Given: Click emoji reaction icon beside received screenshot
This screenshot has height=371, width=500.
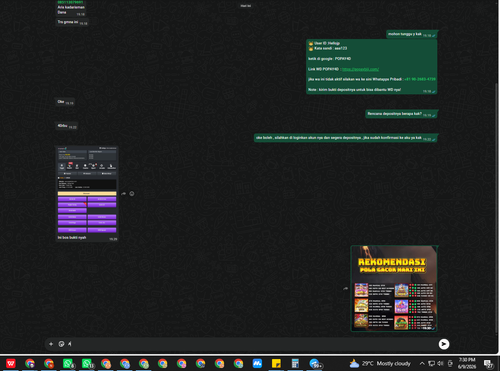Looking at the screenshot, I should (x=132, y=194).
